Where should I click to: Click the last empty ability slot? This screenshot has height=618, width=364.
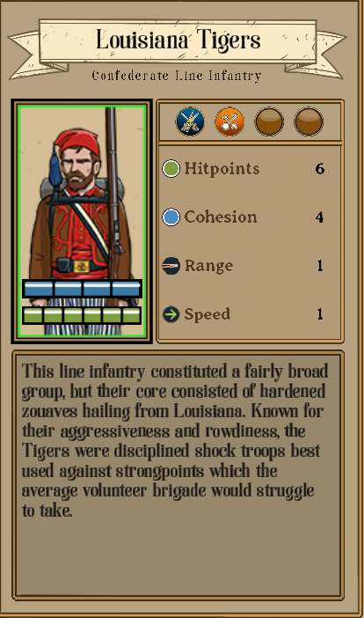coord(309,121)
